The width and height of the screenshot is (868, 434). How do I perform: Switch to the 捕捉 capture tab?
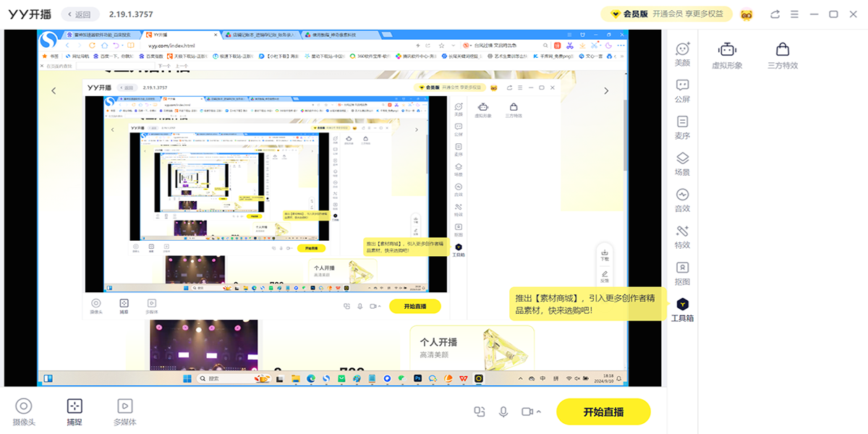(75, 411)
